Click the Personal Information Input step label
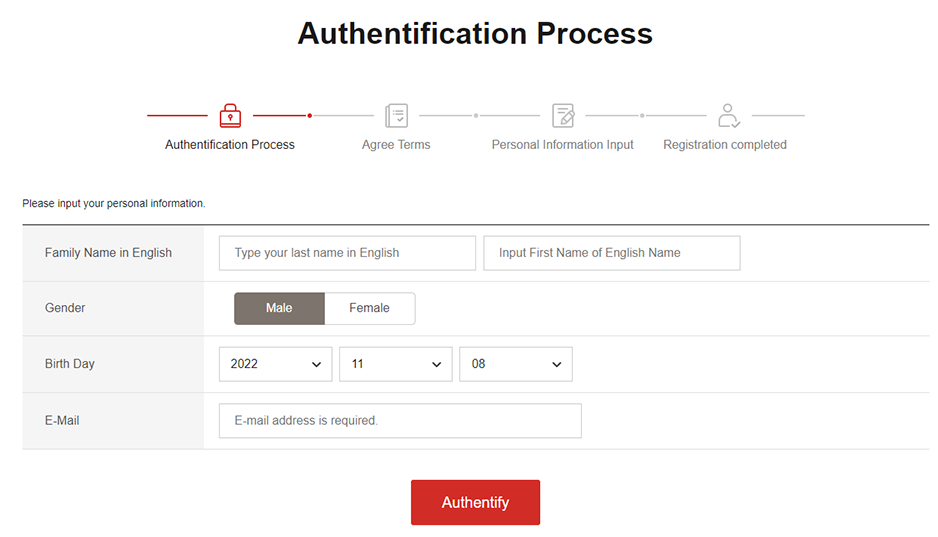 [x=562, y=145]
